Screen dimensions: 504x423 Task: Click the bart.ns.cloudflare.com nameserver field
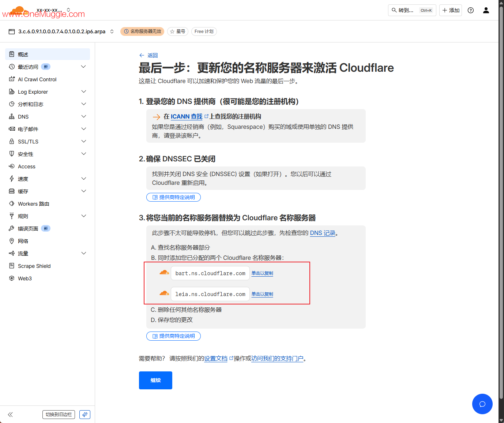[210, 273]
